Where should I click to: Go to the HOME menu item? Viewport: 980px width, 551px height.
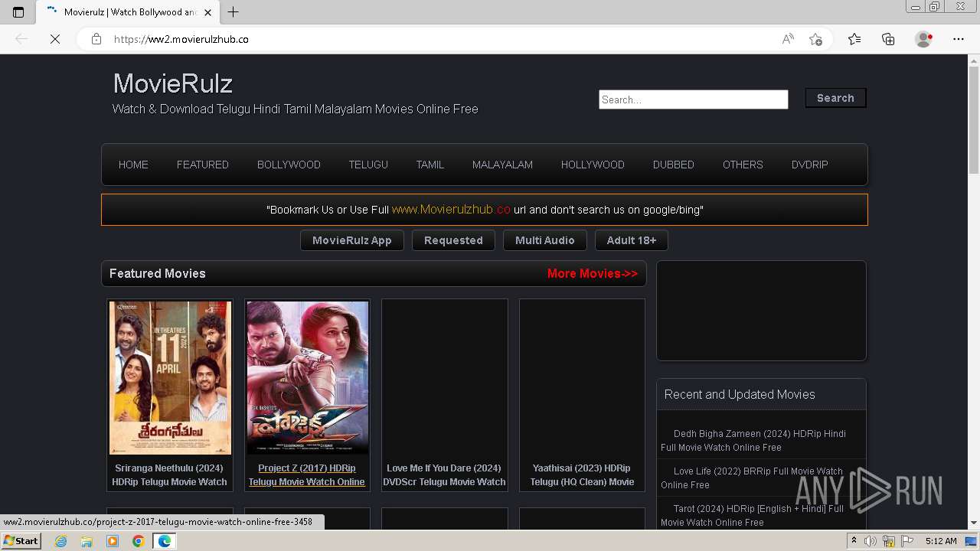coord(133,165)
